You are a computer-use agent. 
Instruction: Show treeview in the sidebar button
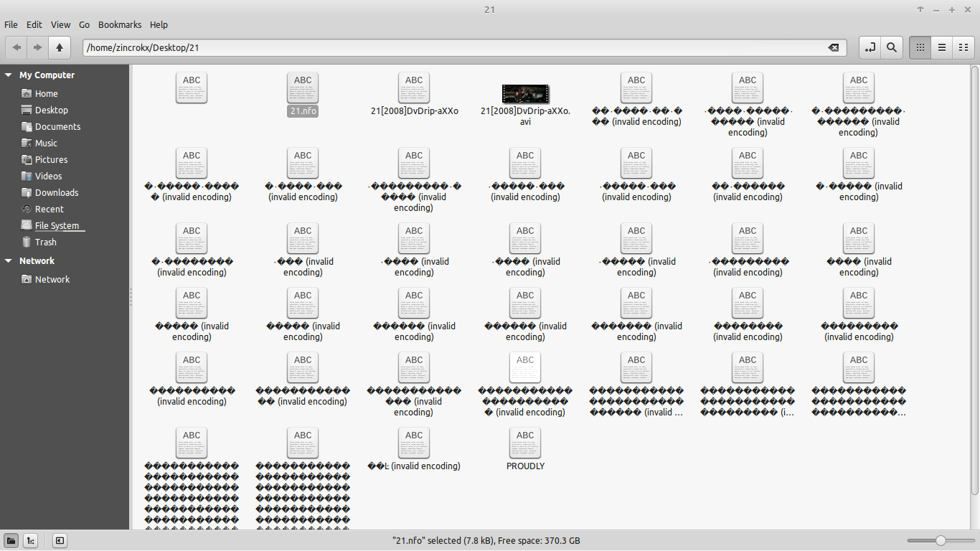[x=31, y=541]
